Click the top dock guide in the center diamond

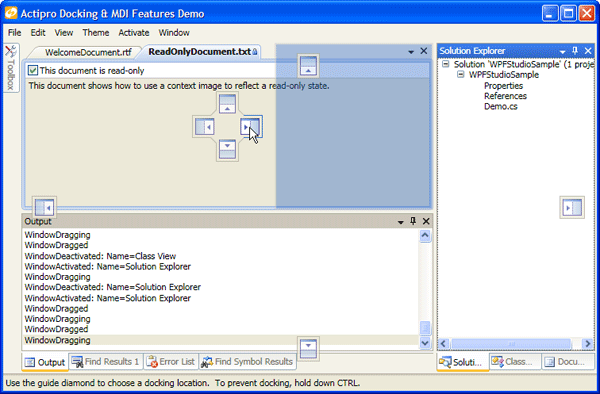coord(227,104)
